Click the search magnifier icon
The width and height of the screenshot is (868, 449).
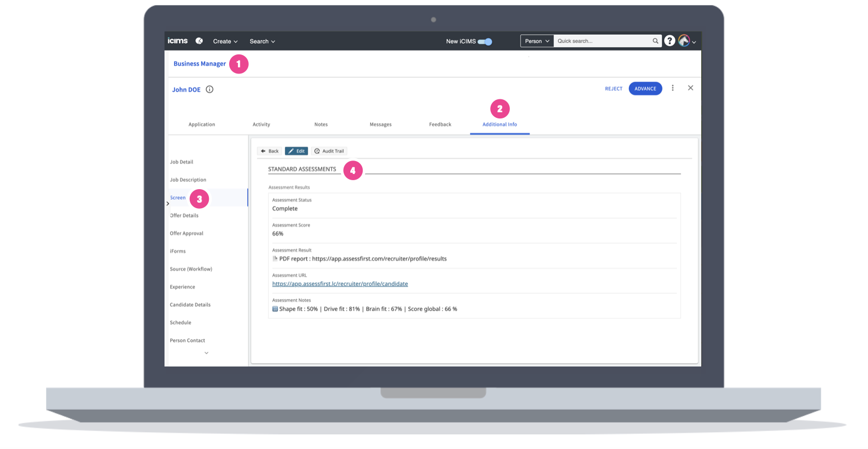[x=655, y=41]
